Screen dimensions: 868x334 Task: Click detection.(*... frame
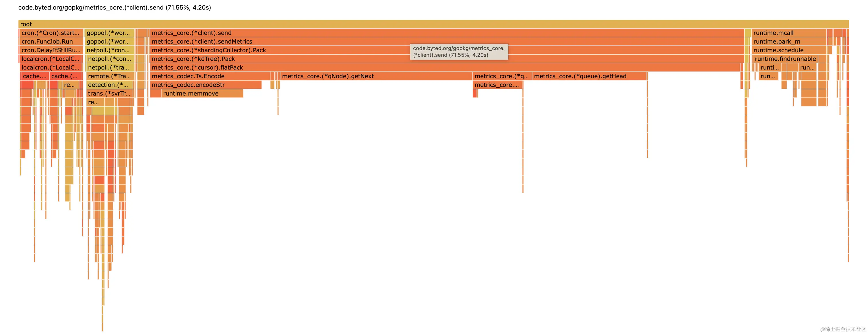[x=110, y=85]
